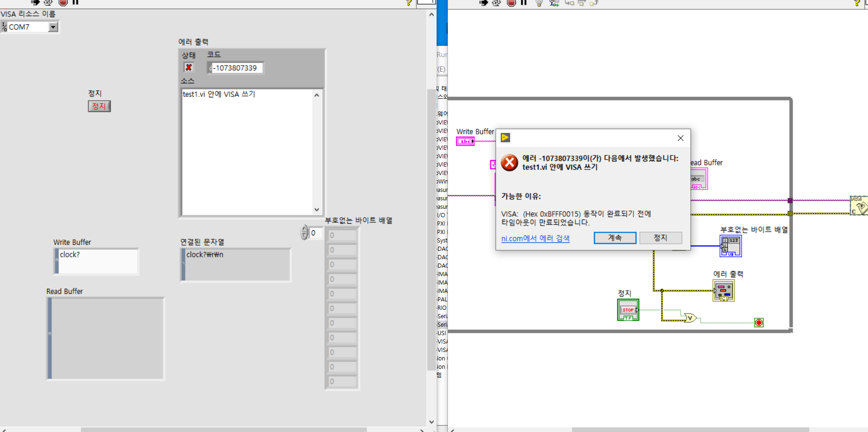The height and width of the screenshot is (432, 868).
Task: Abort execution from block diagram toolbar
Action: (x=512, y=2)
